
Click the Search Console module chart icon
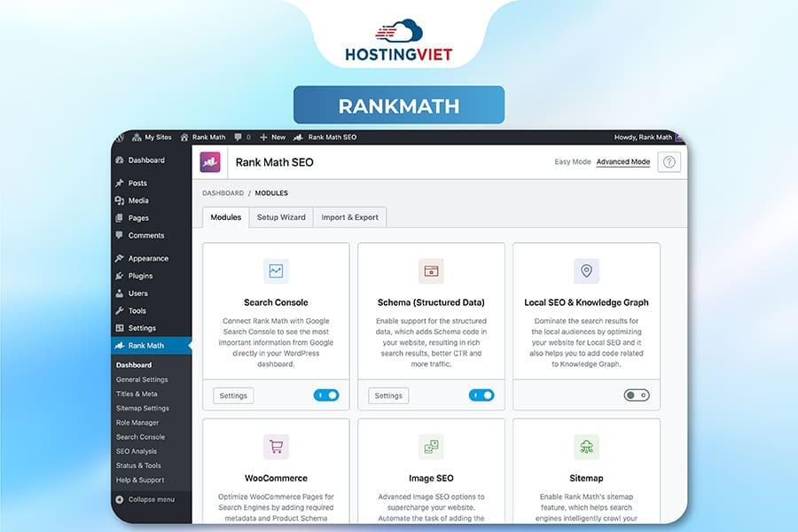(276, 271)
